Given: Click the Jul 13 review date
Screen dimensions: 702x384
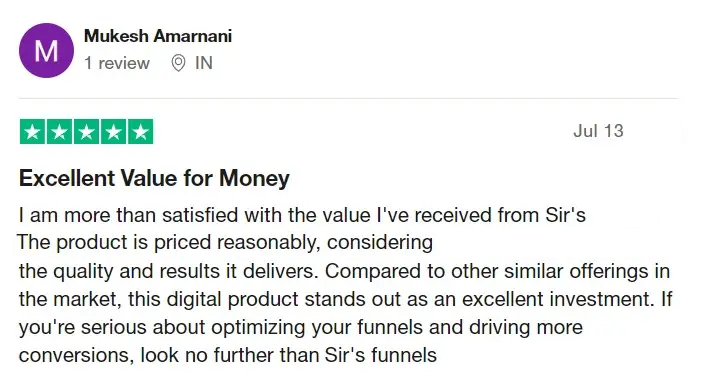Looking at the screenshot, I should coord(598,131).
